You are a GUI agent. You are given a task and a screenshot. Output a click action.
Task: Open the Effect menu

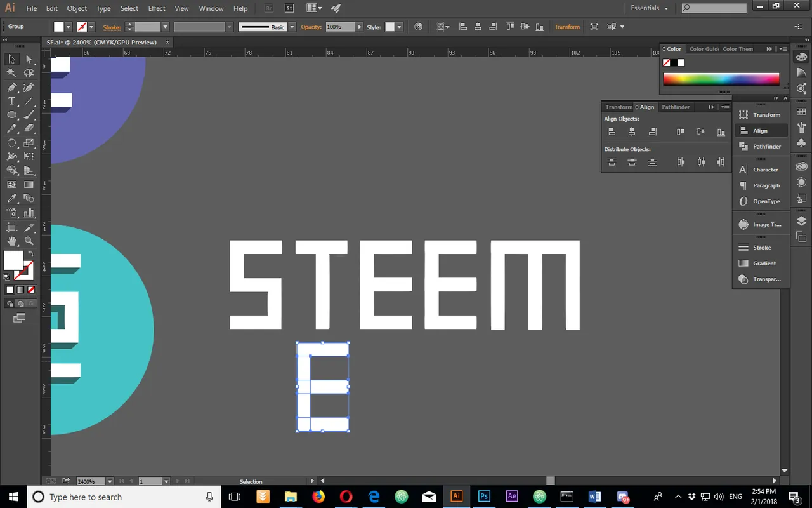click(x=157, y=8)
